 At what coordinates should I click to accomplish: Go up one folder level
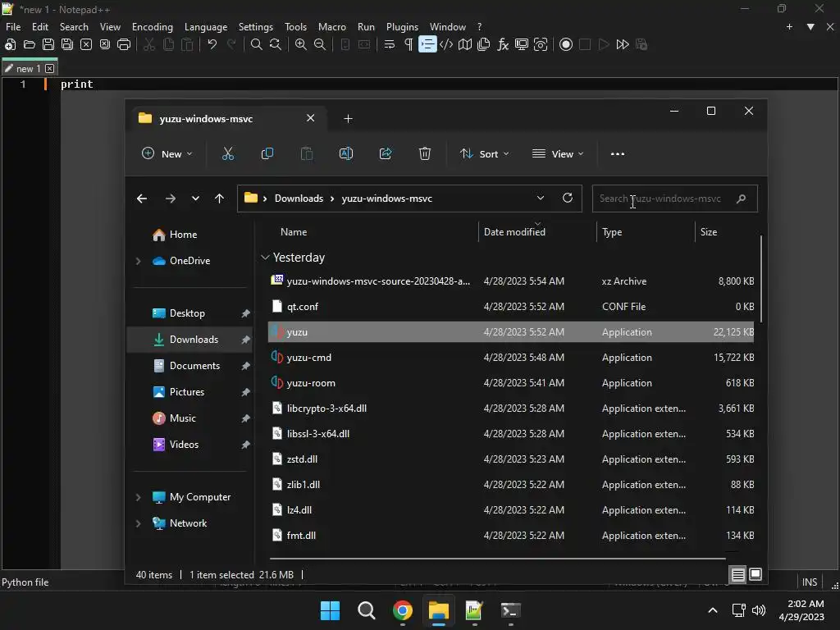click(219, 199)
